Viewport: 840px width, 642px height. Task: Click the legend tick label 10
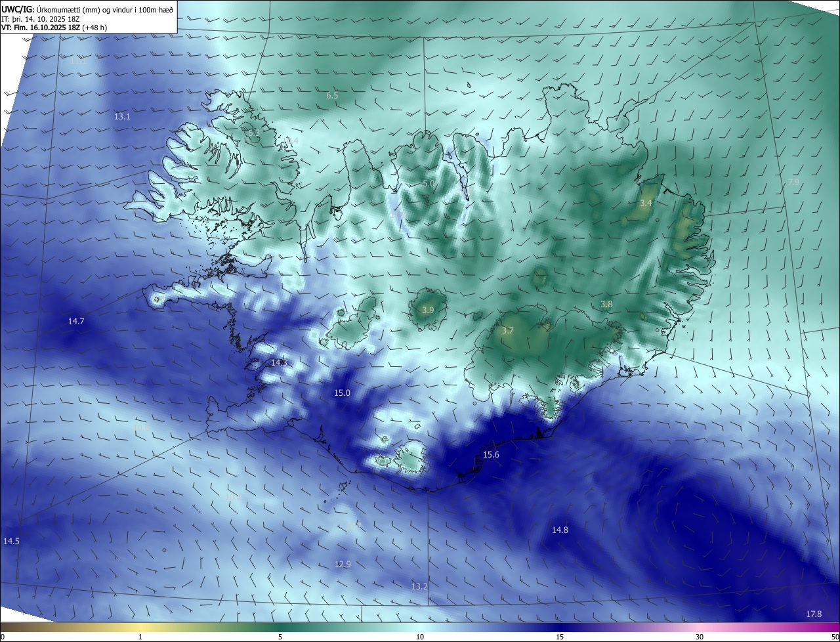tap(420, 637)
